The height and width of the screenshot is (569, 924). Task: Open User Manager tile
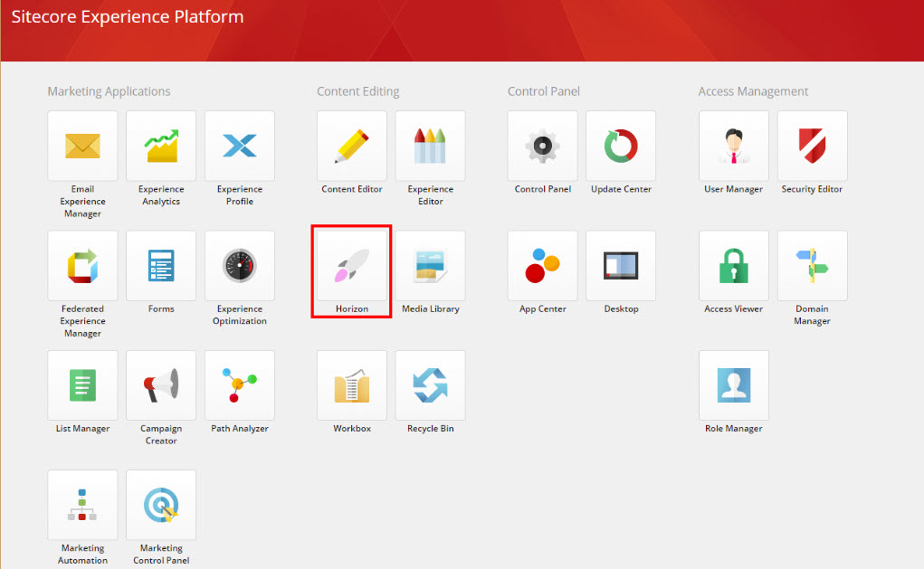click(x=733, y=146)
